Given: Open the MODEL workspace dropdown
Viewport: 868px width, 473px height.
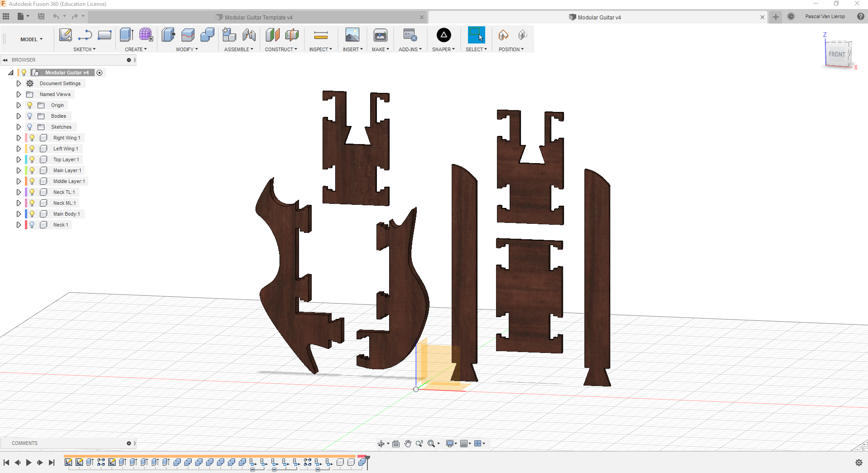Looking at the screenshot, I should click(x=31, y=39).
